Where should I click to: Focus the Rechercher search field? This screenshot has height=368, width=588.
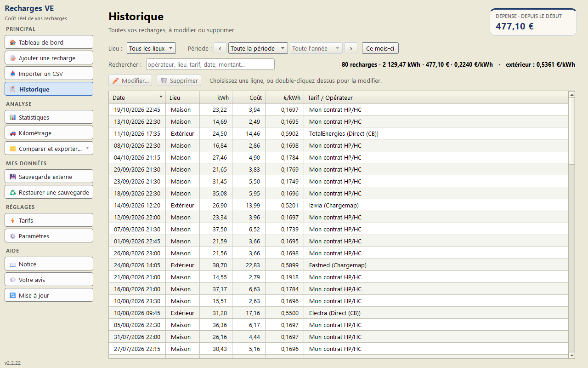(210, 64)
